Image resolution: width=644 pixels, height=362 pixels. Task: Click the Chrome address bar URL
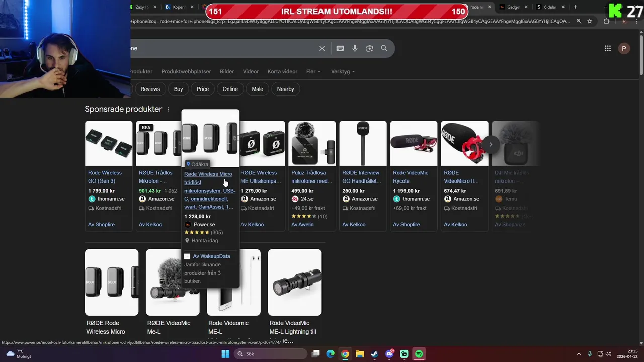click(x=350, y=21)
